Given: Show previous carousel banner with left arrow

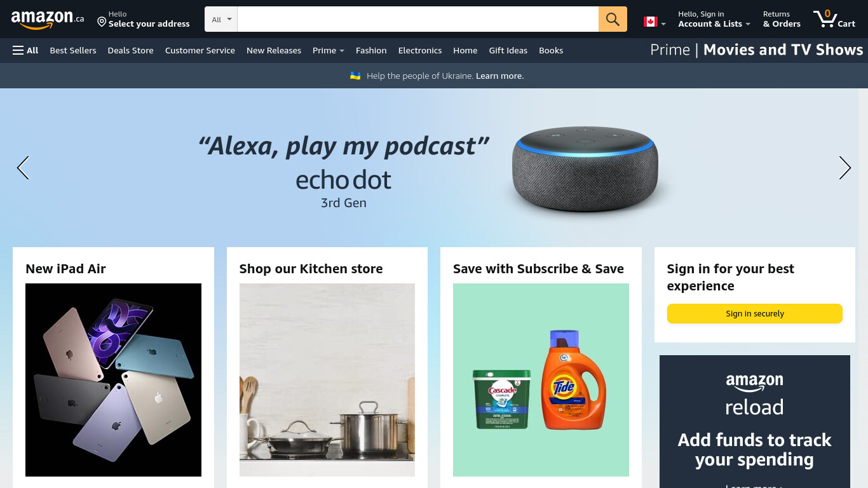Looking at the screenshot, I should tap(23, 168).
